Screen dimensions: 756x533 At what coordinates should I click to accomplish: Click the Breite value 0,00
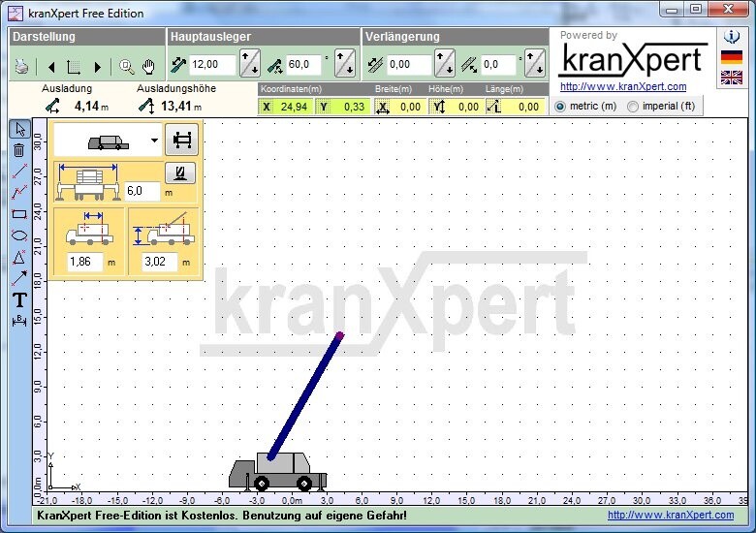tap(410, 107)
